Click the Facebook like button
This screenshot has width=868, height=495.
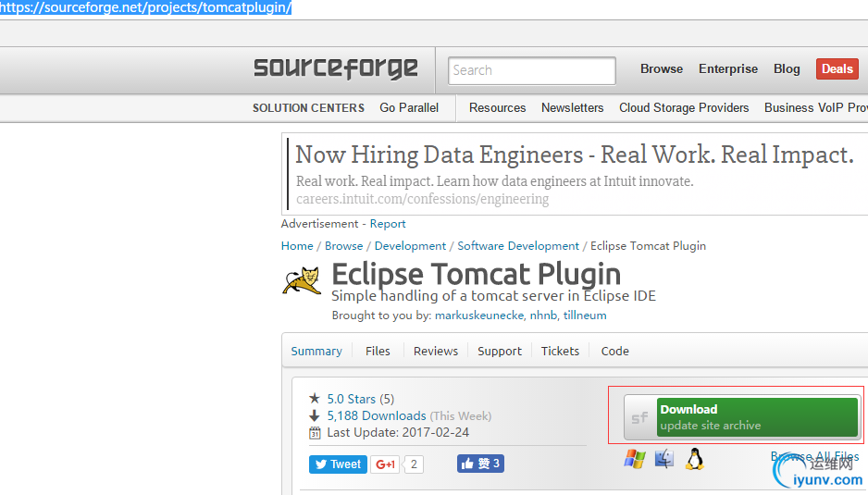[x=480, y=464]
